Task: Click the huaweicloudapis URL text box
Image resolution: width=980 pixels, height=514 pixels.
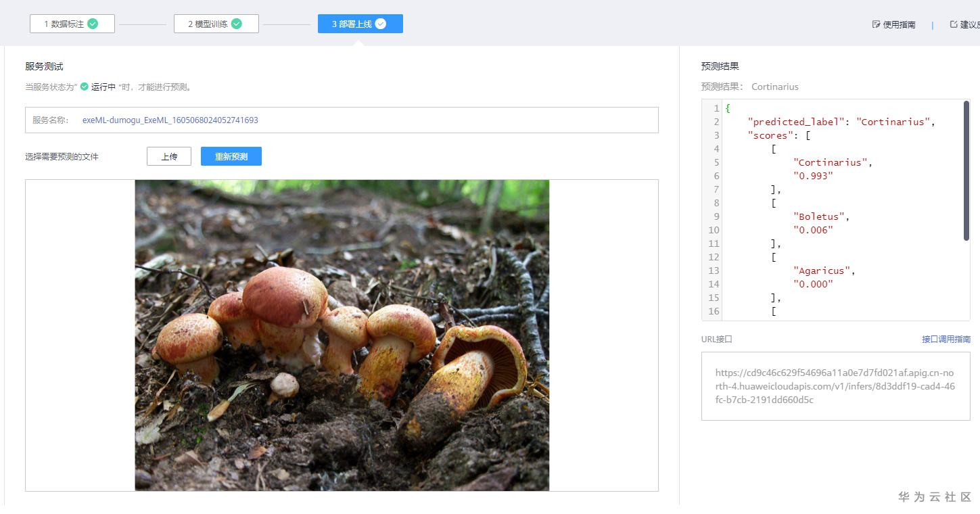Action: click(836, 386)
